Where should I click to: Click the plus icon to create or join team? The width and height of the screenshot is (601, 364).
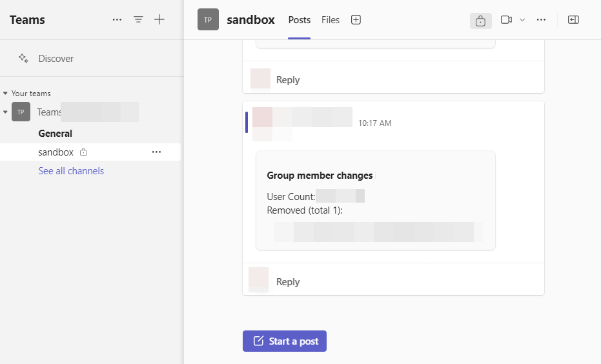(159, 19)
